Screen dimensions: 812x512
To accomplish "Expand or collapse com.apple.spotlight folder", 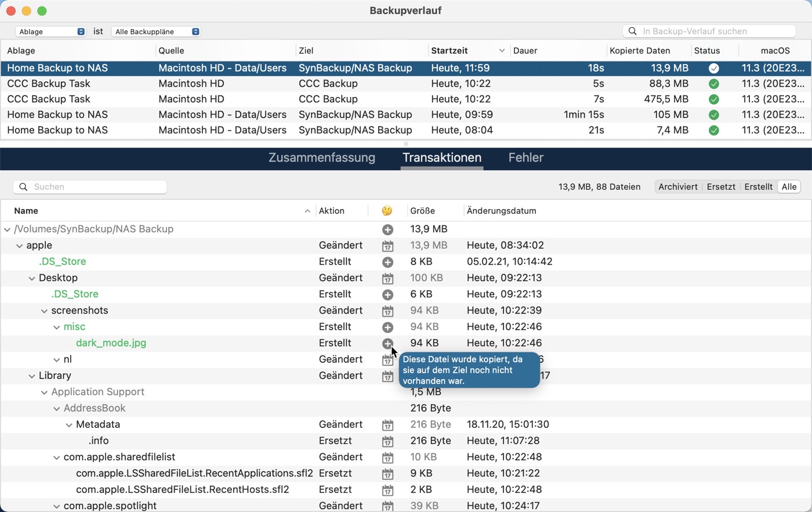I will coord(57,506).
